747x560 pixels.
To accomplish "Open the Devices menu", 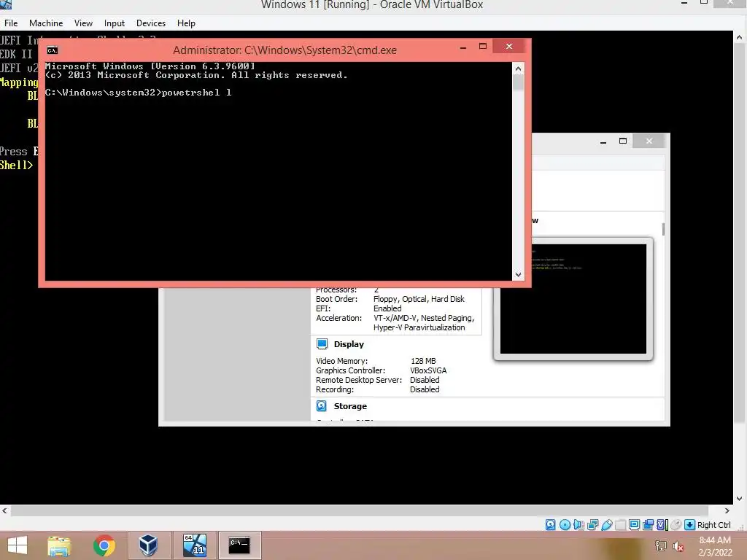I will coord(151,23).
